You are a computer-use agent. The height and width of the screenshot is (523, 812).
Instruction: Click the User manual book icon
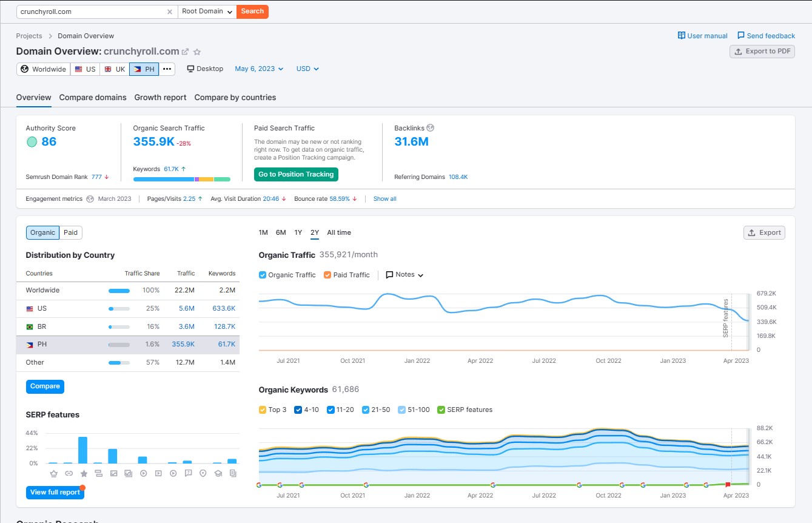681,36
